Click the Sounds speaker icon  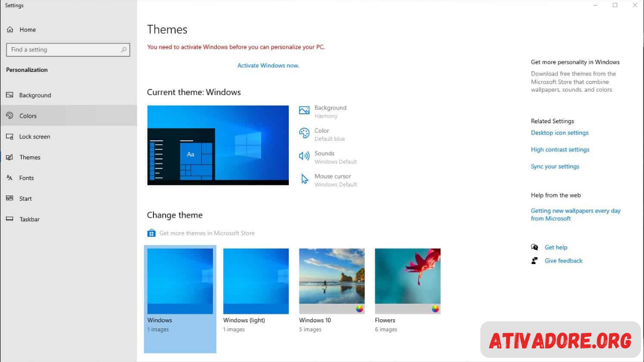point(304,156)
